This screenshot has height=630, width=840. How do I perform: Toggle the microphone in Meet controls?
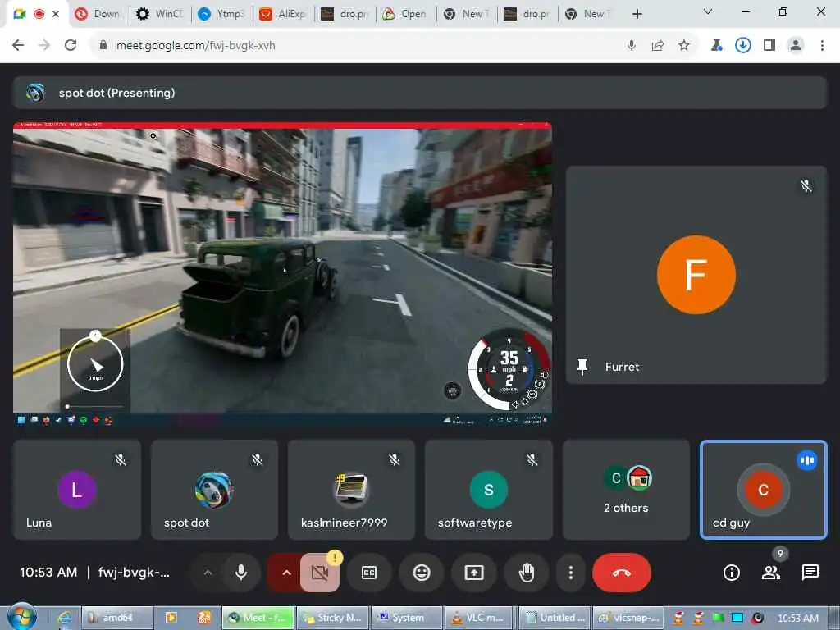(241, 573)
